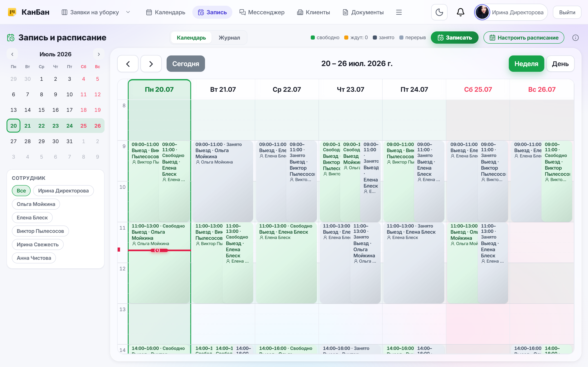The image size is (588, 367).
Task: Select Анна Чистова employee filter
Action: [x=34, y=258]
